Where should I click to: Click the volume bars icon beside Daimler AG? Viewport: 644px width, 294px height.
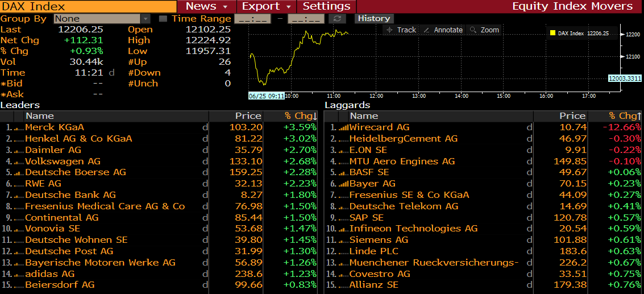pyautogui.click(x=19, y=150)
